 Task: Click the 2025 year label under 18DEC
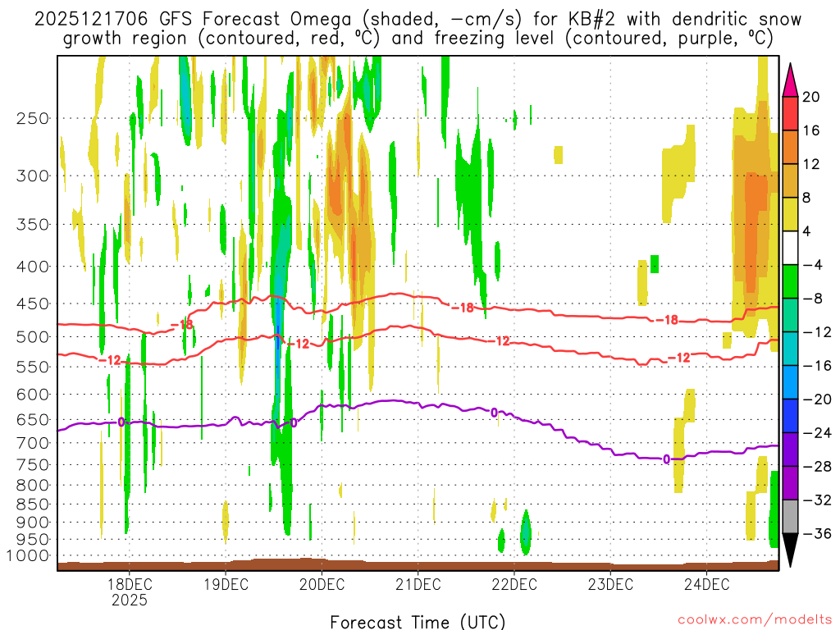pos(129,600)
